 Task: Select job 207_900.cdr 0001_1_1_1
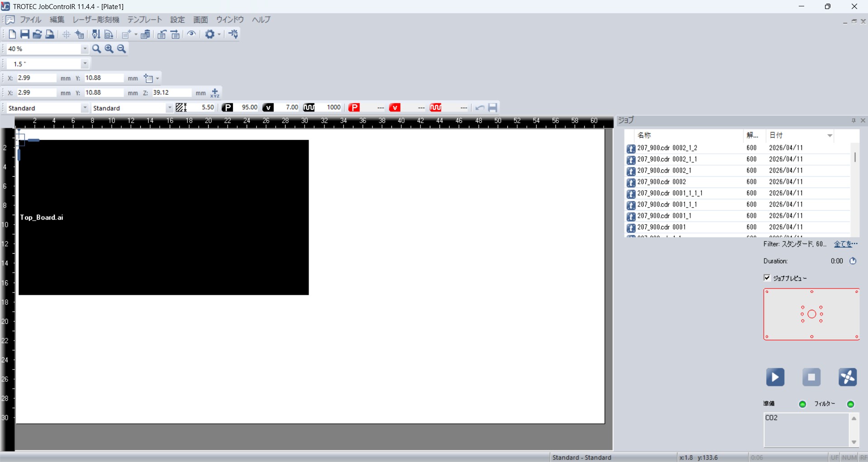coord(737,193)
